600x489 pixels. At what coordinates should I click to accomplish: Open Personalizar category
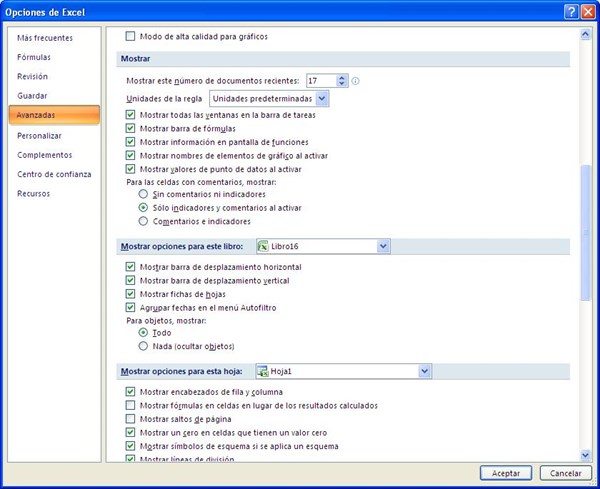coord(39,136)
